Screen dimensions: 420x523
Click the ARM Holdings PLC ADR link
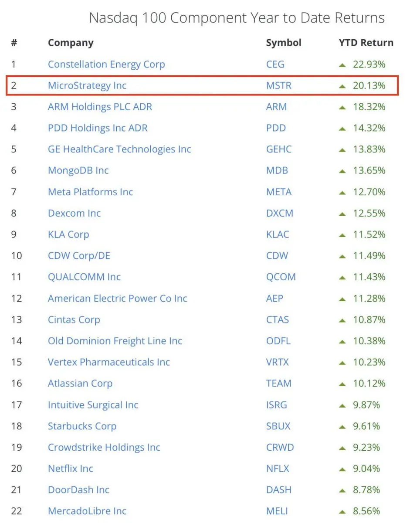[x=100, y=107]
